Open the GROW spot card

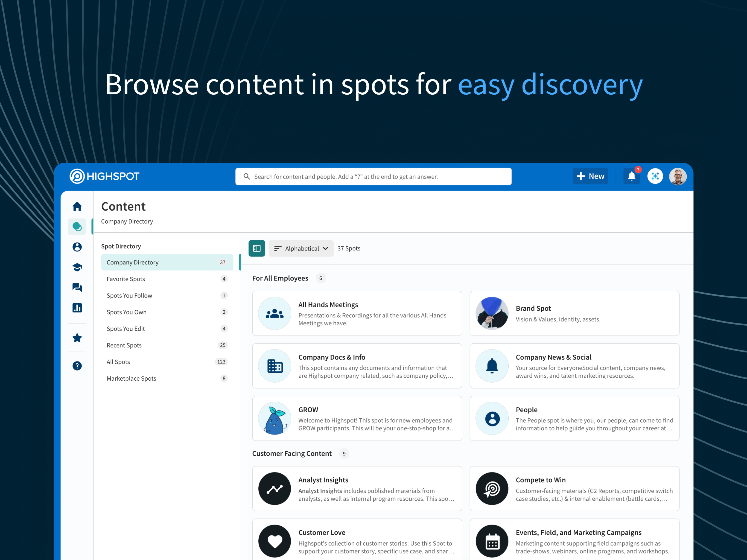point(357,418)
